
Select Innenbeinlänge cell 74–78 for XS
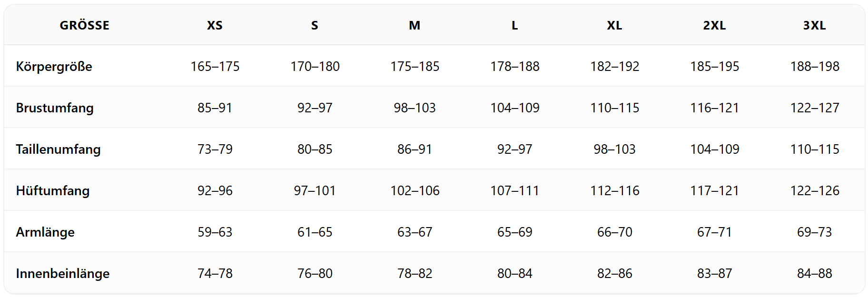pyautogui.click(x=215, y=274)
